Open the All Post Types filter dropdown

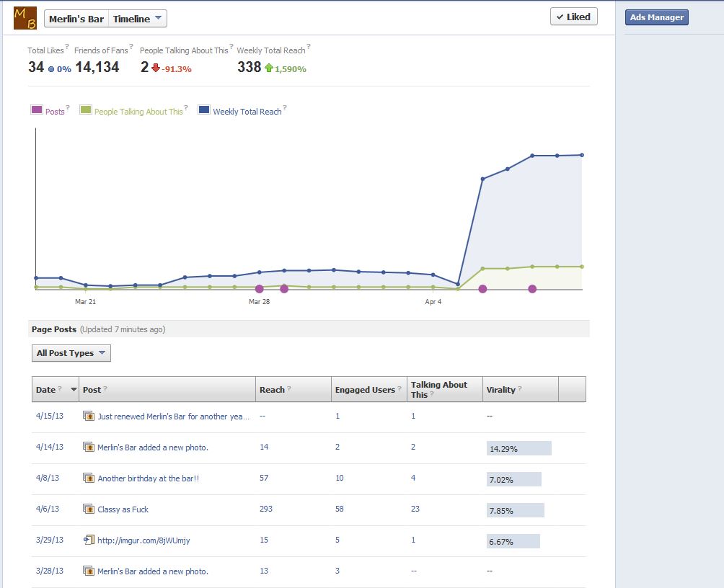click(x=71, y=353)
